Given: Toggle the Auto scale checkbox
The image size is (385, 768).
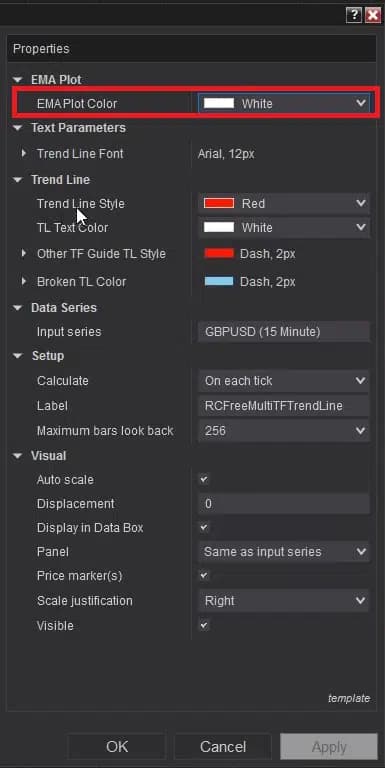Looking at the screenshot, I should pyautogui.click(x=204, y=480).
